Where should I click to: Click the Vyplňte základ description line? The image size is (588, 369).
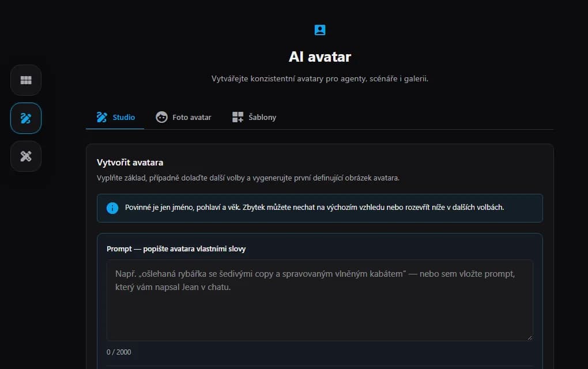[x=248, y=178]
